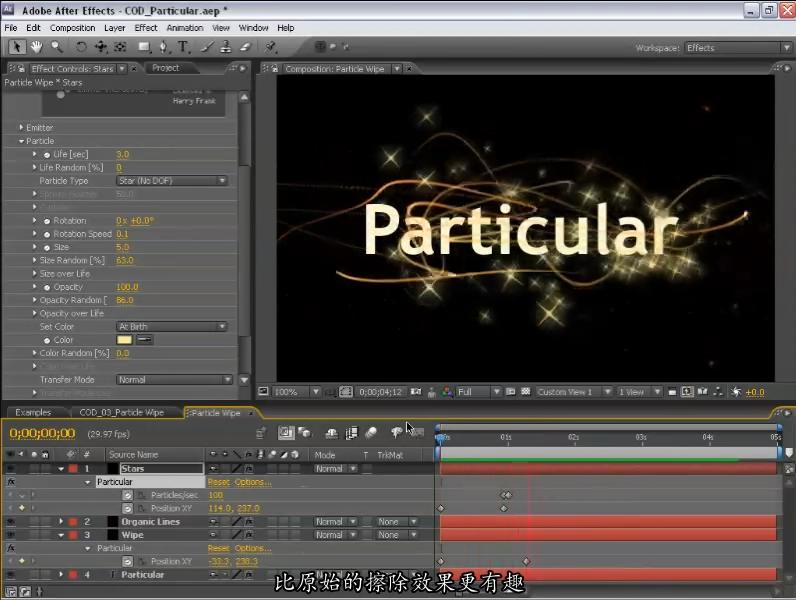Click the particle Color swatch
Viewport: 796px width, 600px height.
tap(124, 340)
